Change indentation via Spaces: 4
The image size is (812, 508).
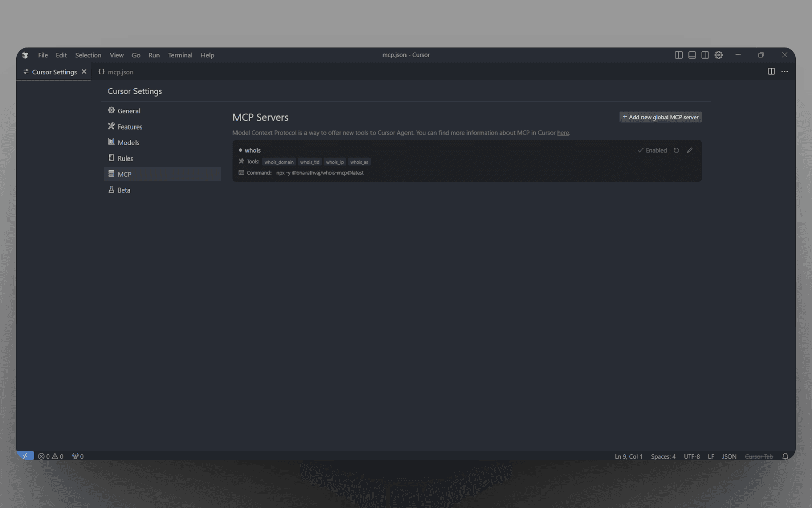click(663, 456)
